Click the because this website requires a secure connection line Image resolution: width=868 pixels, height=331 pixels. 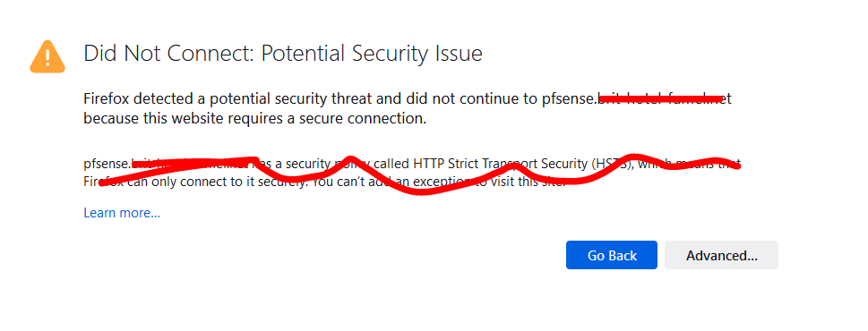click(255, 119)
